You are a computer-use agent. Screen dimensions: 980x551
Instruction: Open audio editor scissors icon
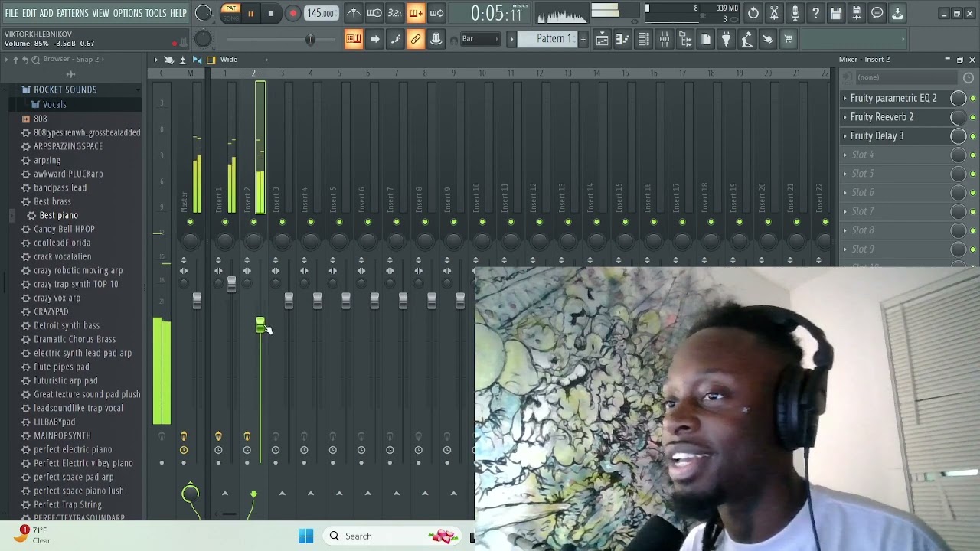click(774, 13)
